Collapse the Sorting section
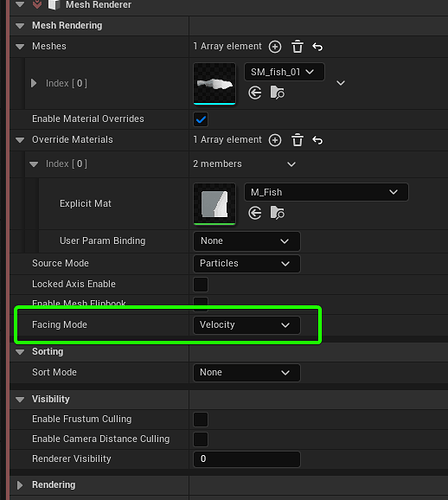This screenshot has height=500, width=448. (20, 352)
